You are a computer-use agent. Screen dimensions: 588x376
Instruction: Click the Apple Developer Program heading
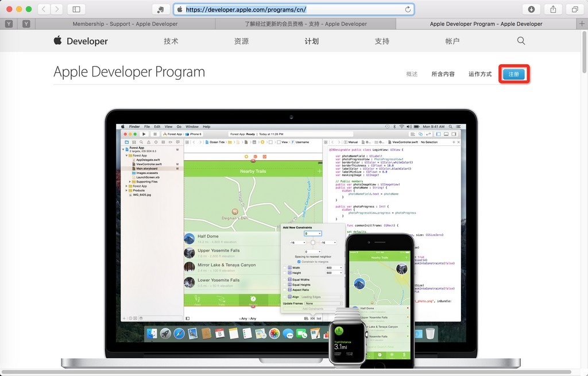tap(129, 72)
